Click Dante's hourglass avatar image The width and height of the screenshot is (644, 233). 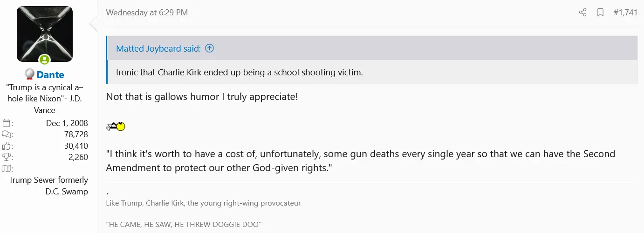45,33
